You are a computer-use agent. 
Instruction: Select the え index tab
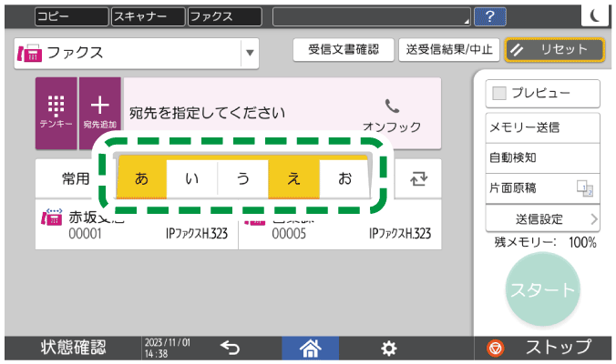293,178
